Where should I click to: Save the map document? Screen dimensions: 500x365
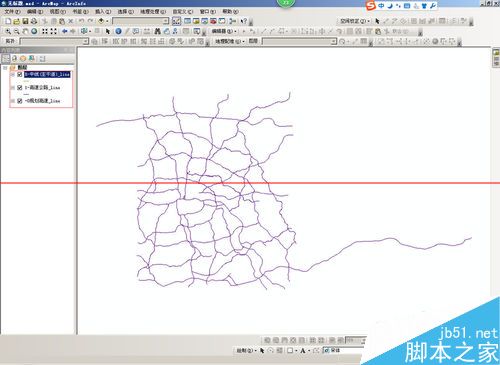25,21
